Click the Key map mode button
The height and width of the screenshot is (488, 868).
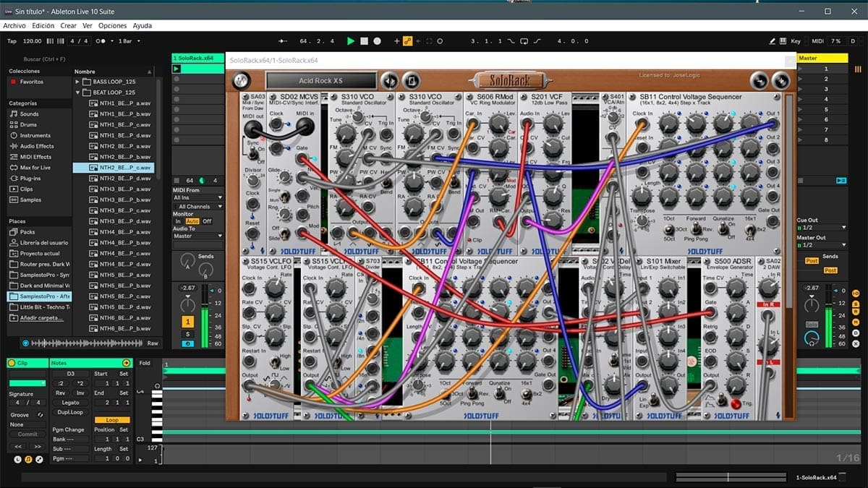click(796, 41)
